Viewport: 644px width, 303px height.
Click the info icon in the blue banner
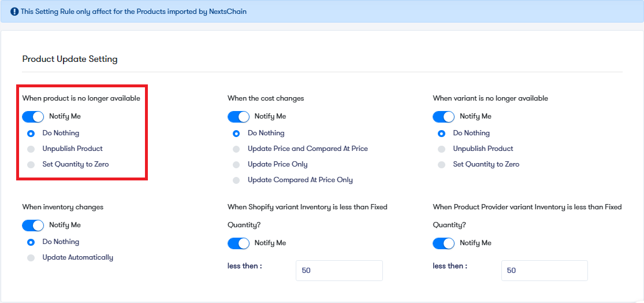pyautogui.click(x=14, y=12)
